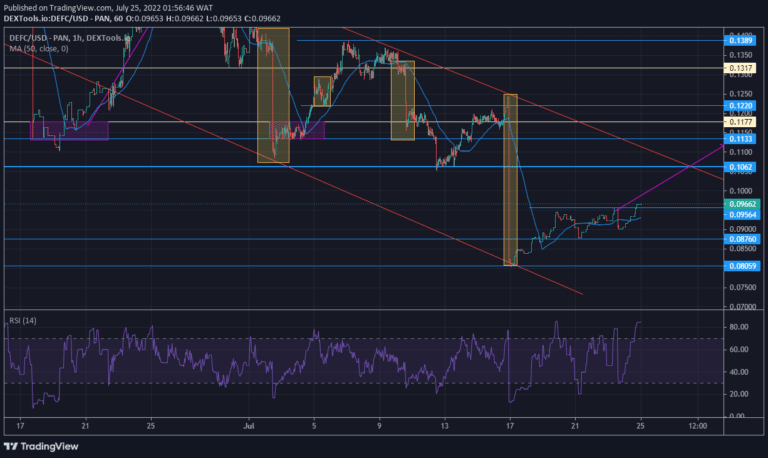Click the 0.08059 price level label

[x=742, y=266]
